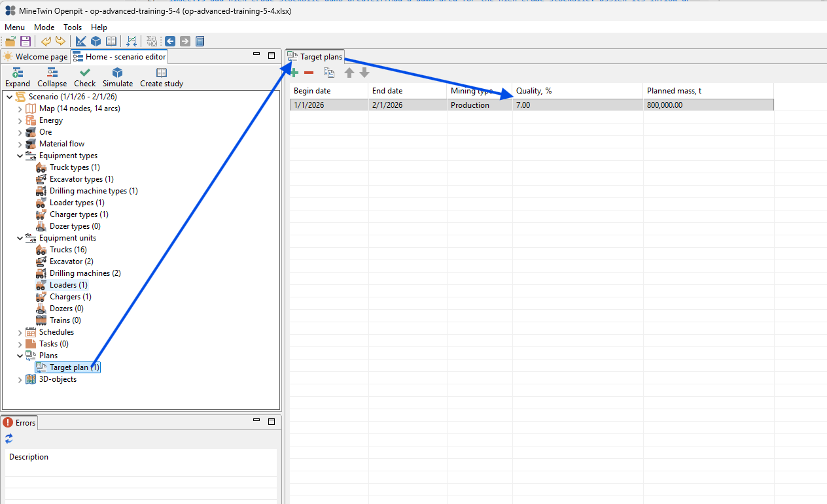The height and width of the screenshot is (504, 827).
Task: Collapse the Plans node
Action: pos(20,356)
